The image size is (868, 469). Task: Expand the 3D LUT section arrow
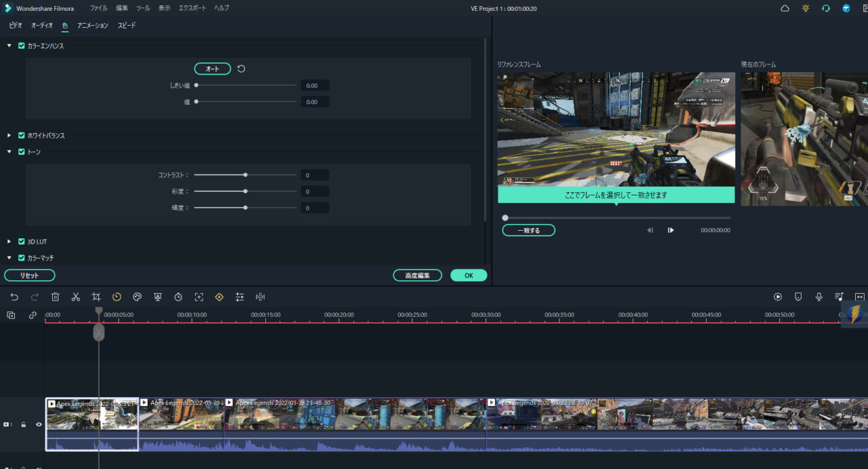(x=9, y=241)
